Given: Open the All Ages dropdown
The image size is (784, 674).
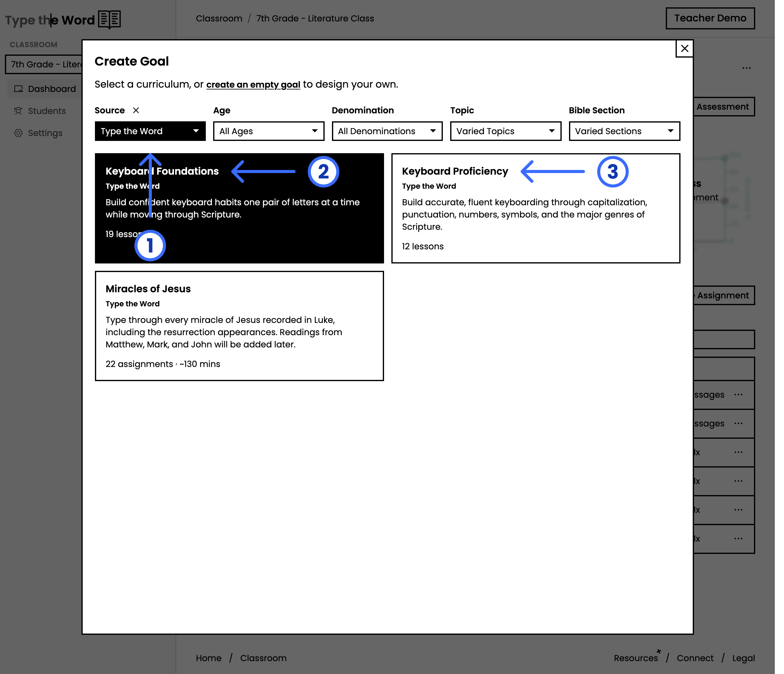Looking at the screenshot, I should [269, 131].
